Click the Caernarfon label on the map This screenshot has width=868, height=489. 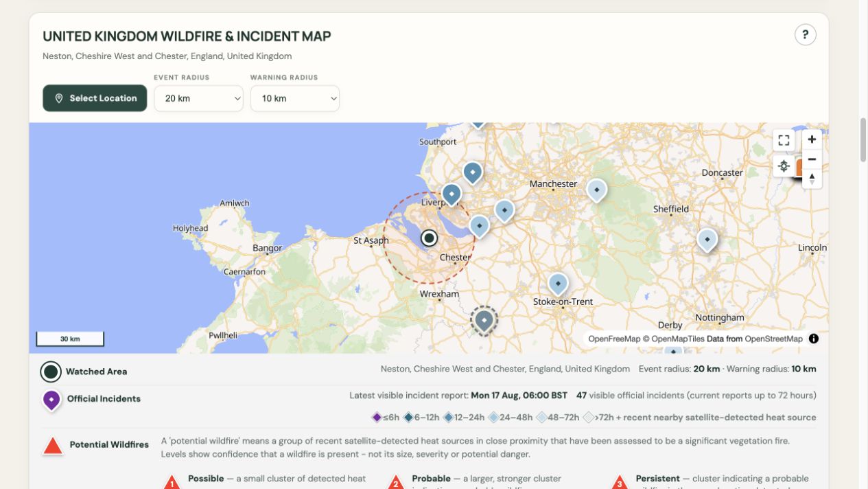click(x=244, y=272)
